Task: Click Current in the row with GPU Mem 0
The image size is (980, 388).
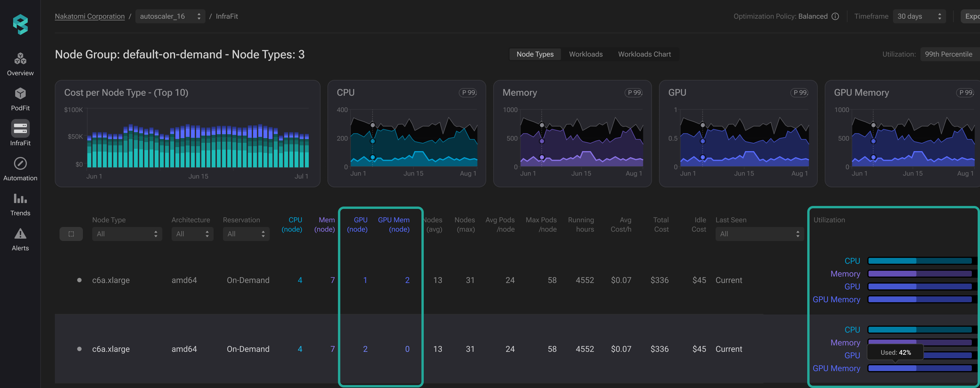Action: 728,349
